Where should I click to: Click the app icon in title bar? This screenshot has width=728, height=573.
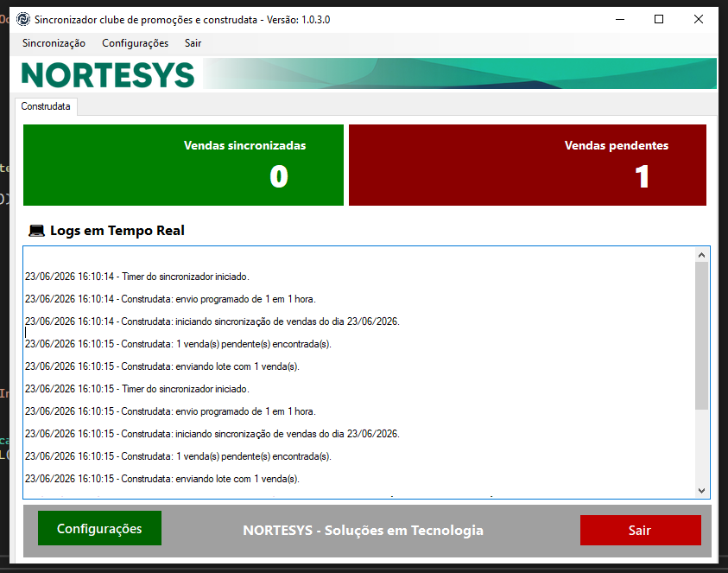22,20
